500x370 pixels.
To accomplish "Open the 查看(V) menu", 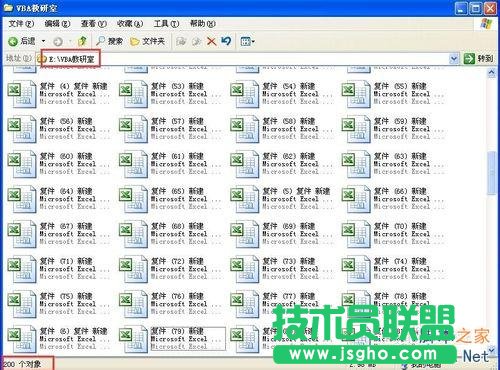I will [94, 24].
